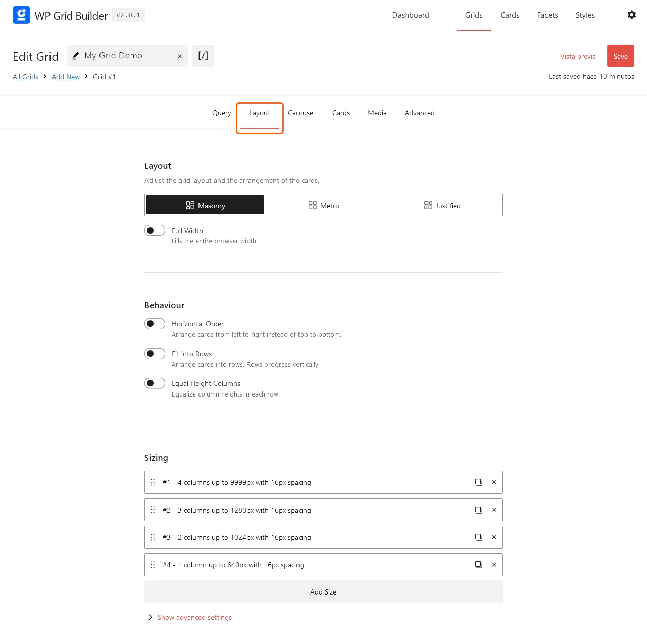Turn on Horizontal Order
This screenshot has width=647, height=644.
click(x=155, y=323)
